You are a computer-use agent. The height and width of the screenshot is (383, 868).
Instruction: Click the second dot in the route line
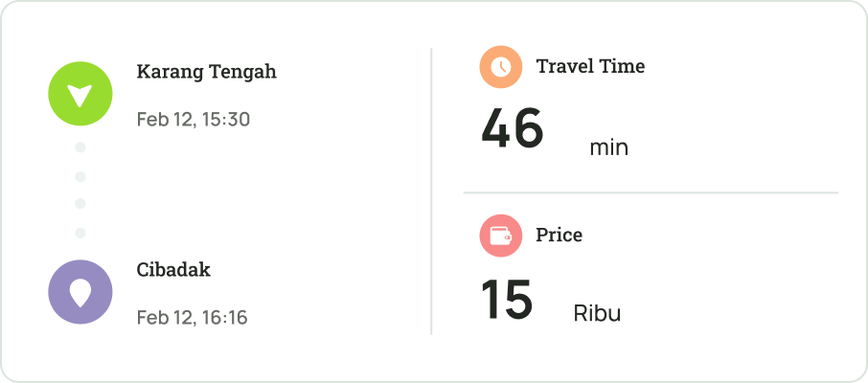pos(80,176)
